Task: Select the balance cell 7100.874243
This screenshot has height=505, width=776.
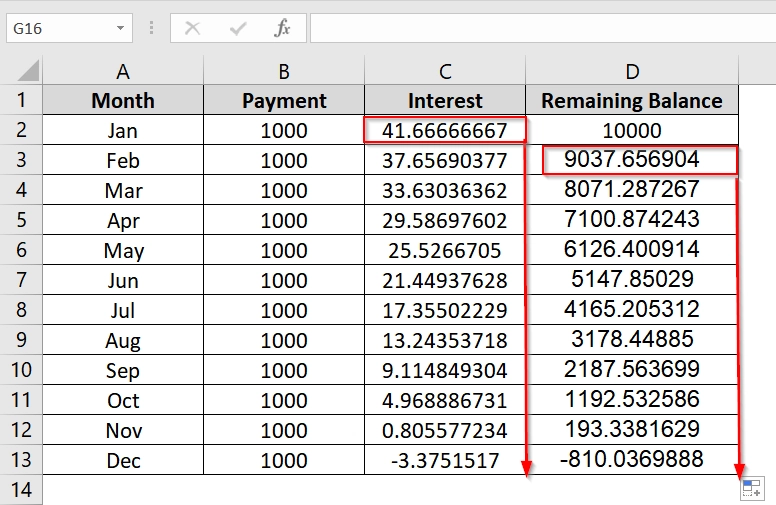Action: [632, 220]
